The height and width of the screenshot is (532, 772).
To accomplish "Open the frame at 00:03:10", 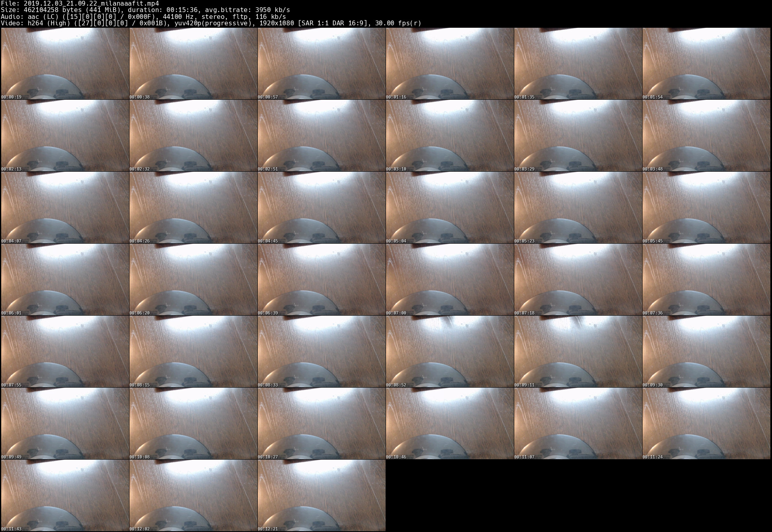I will click(450, 136).
